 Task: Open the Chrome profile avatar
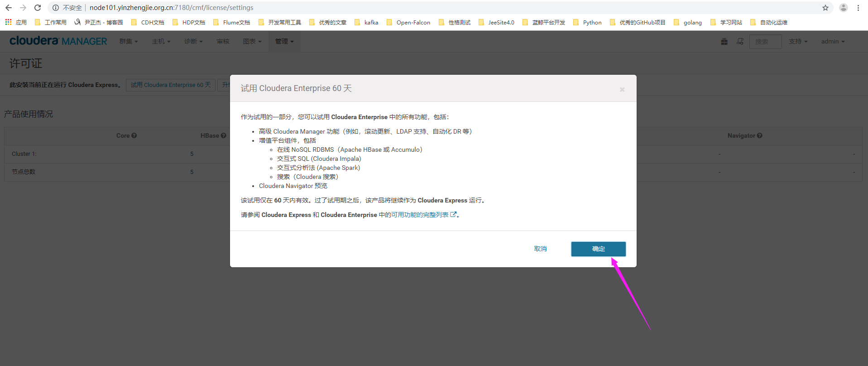pos(844,8)
